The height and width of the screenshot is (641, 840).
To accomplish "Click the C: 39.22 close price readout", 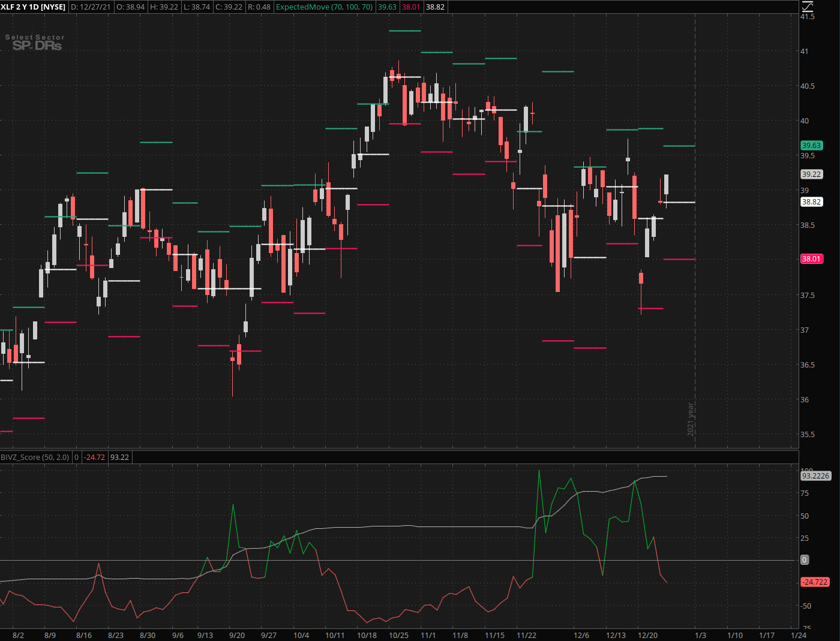I will click(229, 7).
